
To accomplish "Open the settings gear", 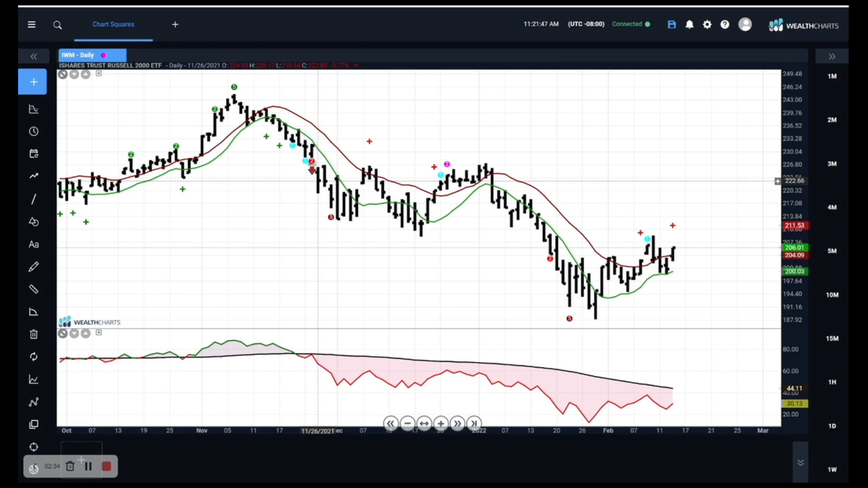I will pyautogui.click(x=707, y=24).
